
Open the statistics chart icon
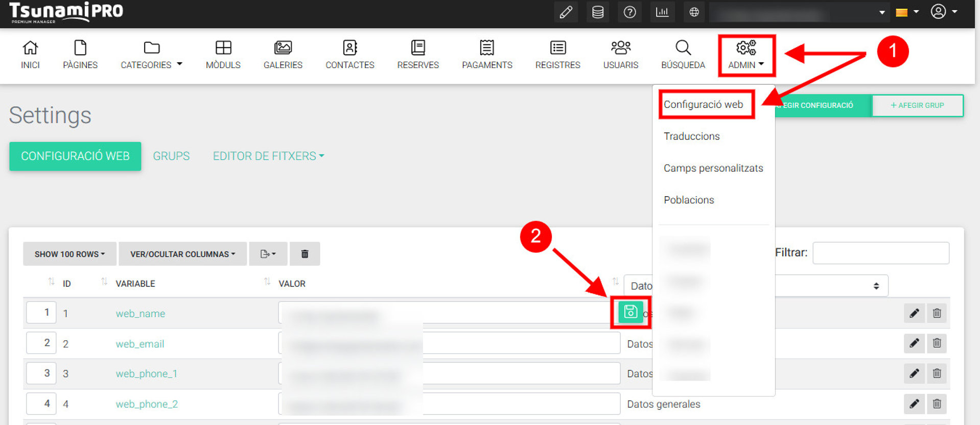tap(662, 12)
